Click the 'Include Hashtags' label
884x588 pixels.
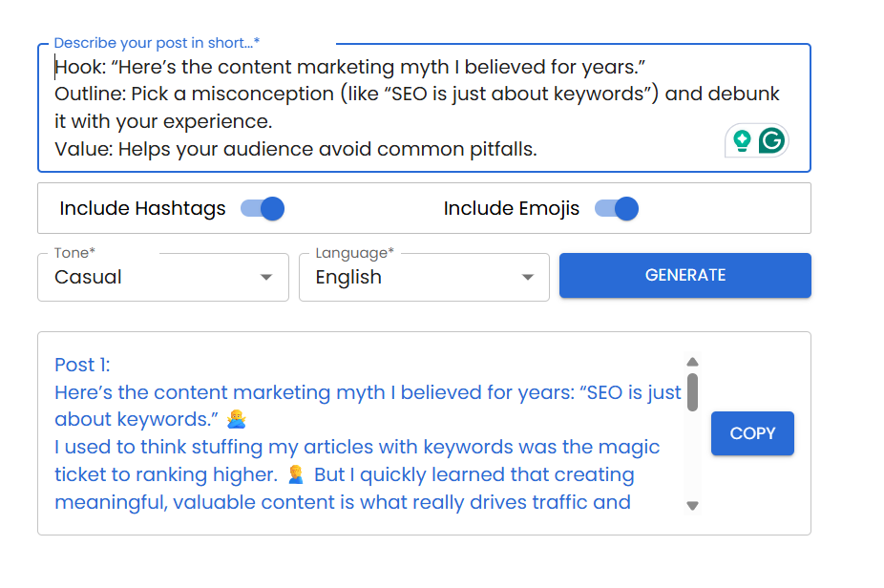pyautogui.click(x=142, y=209)
